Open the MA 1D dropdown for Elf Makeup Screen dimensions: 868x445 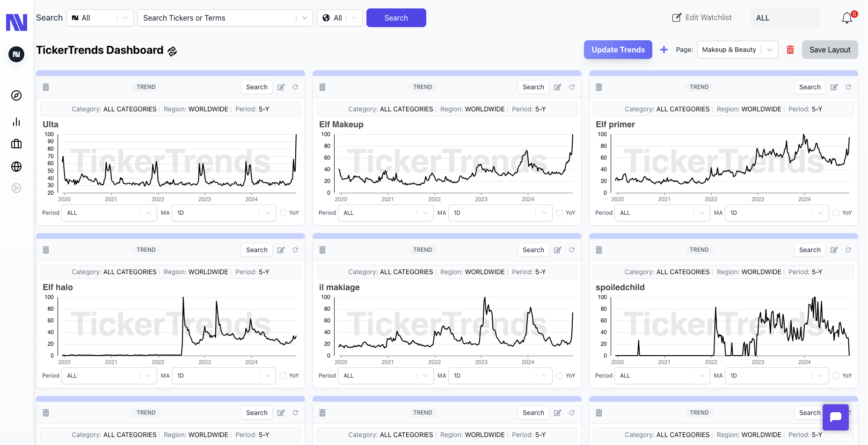point(500,213)
